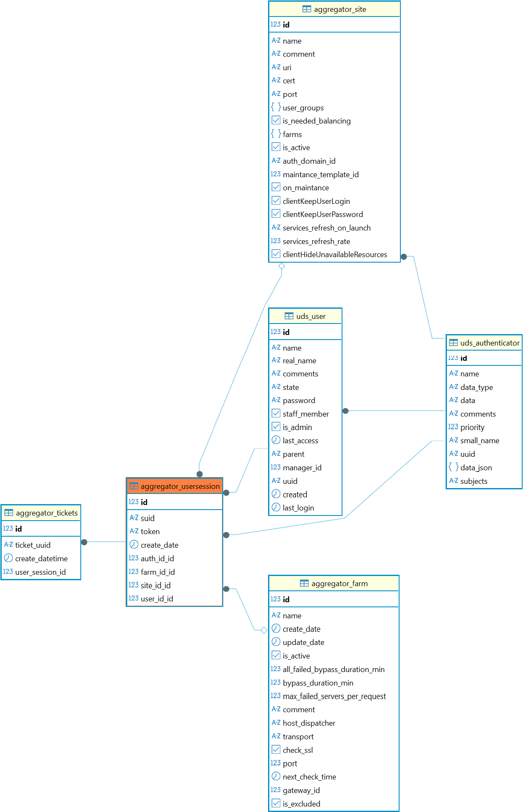Viewport: 523px width, 812px height.
Task: Select the aggregator_tickets table title
Action: [x=47, y=513]
